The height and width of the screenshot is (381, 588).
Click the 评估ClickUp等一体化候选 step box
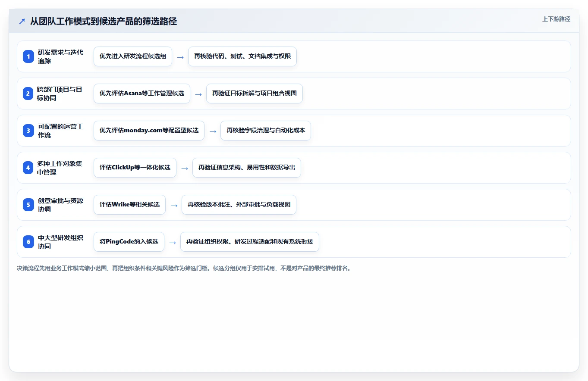point(135,168)
